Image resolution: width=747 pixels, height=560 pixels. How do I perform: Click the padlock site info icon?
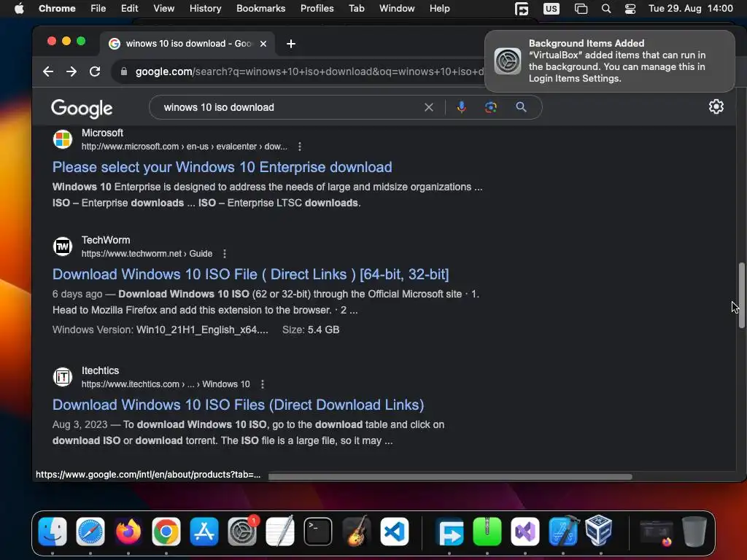click(124, 71)
